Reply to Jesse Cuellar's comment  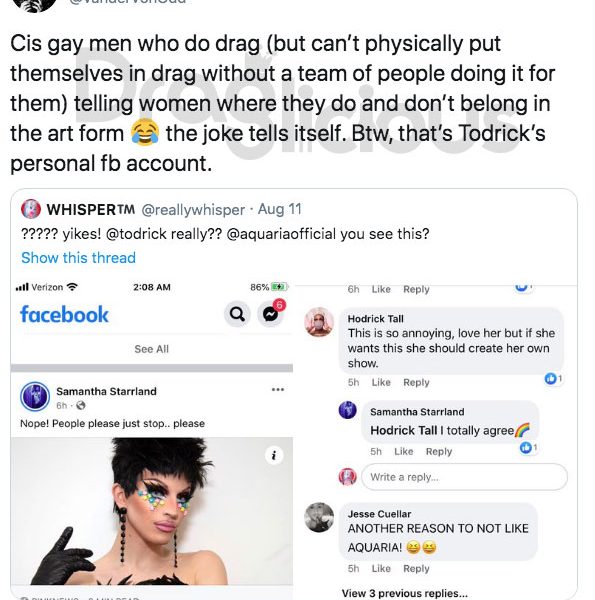[x=416, y=569]
